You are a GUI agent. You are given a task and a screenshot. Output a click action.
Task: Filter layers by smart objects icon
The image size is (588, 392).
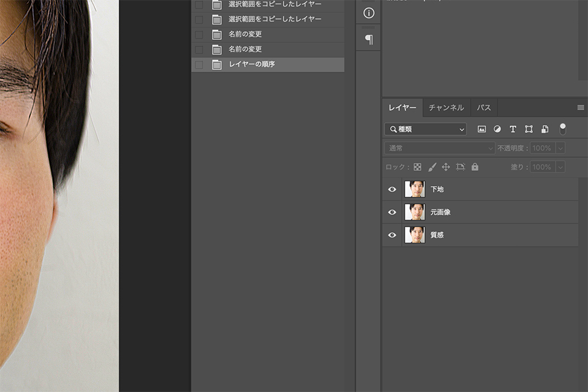pyautogui.click(x=545, y=129)
